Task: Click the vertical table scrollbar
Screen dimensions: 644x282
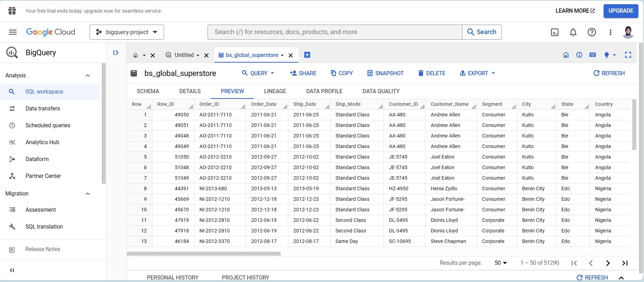Action: click(634, 125)
